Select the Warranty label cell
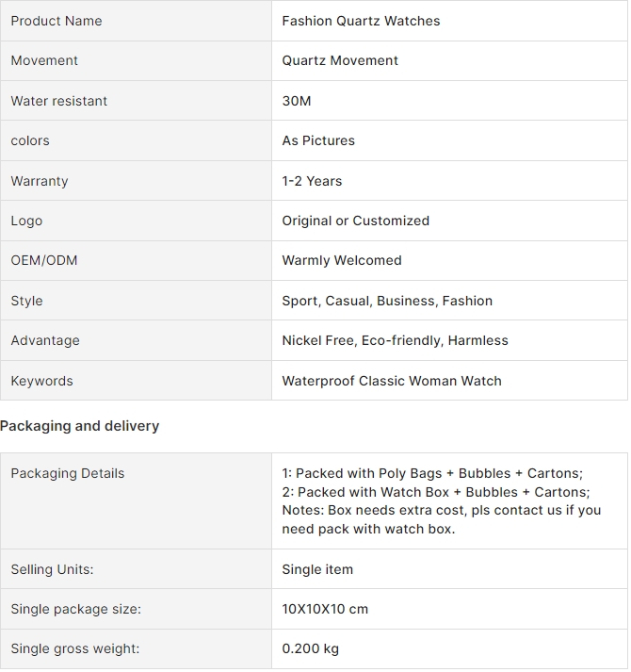Viewport: 631px width, 672px height. [136, 181]
